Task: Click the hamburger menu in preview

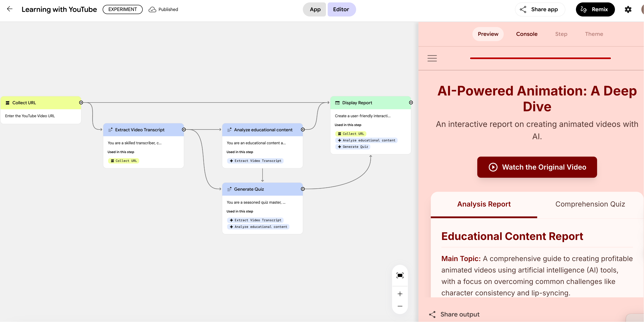Action: [x=432, y=58]
